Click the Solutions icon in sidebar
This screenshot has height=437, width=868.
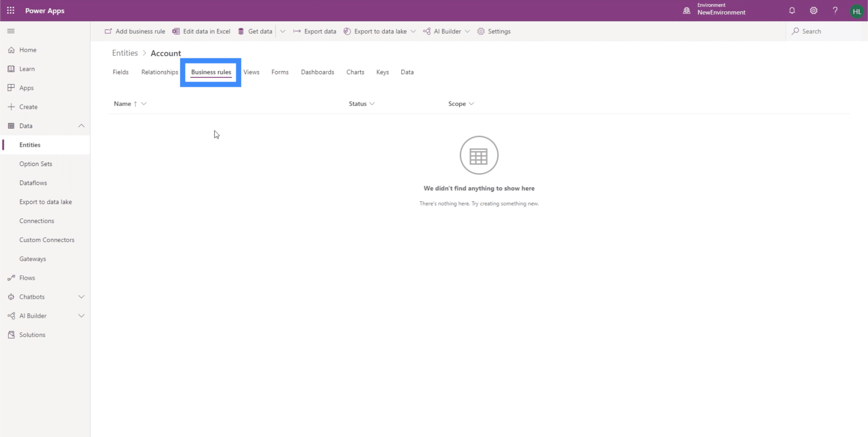tap(11, 335)
